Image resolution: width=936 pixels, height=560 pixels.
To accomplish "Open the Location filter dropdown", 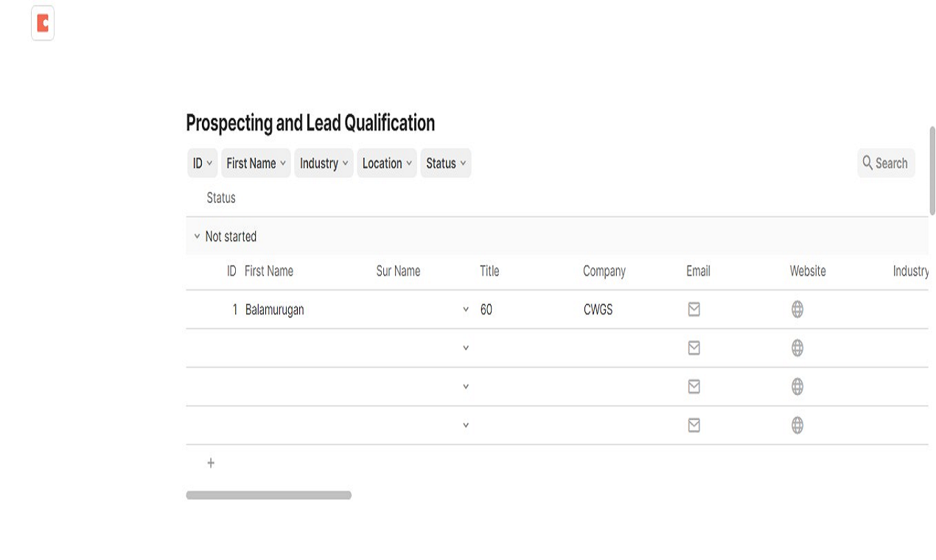I will point(387,163).
